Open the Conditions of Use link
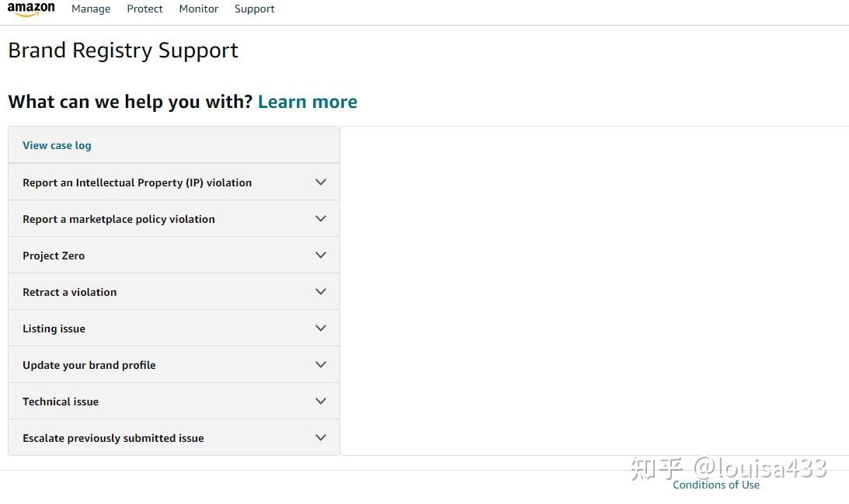The image size is (849, 504). click(716, 485)
